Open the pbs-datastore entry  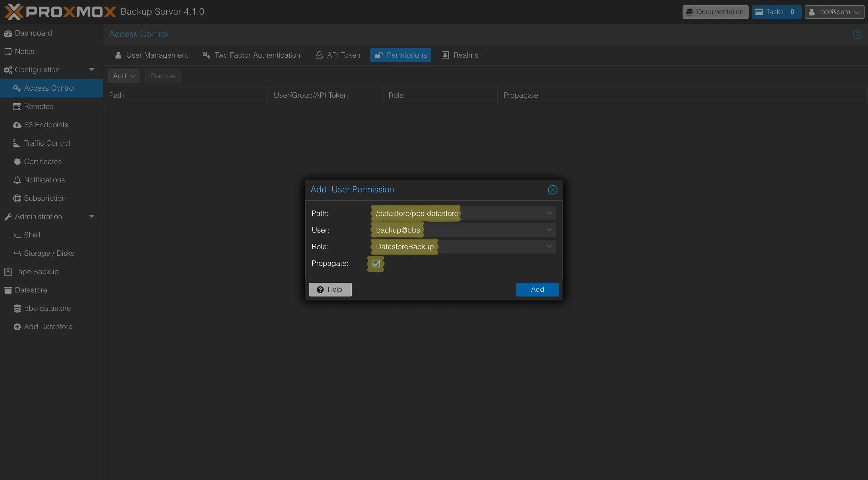coord(51,308)
